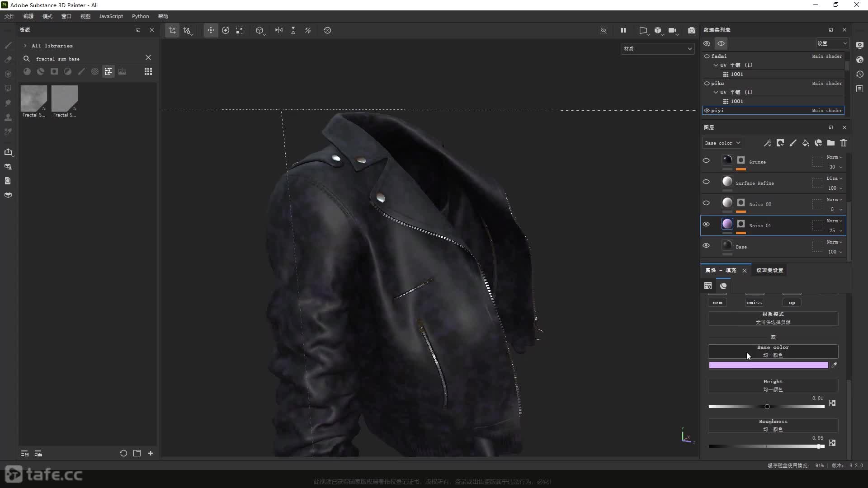Viewport: 868px width, 488px height.
Task: Switch to the 纹理集设置 tab
Action: point(769,270)
